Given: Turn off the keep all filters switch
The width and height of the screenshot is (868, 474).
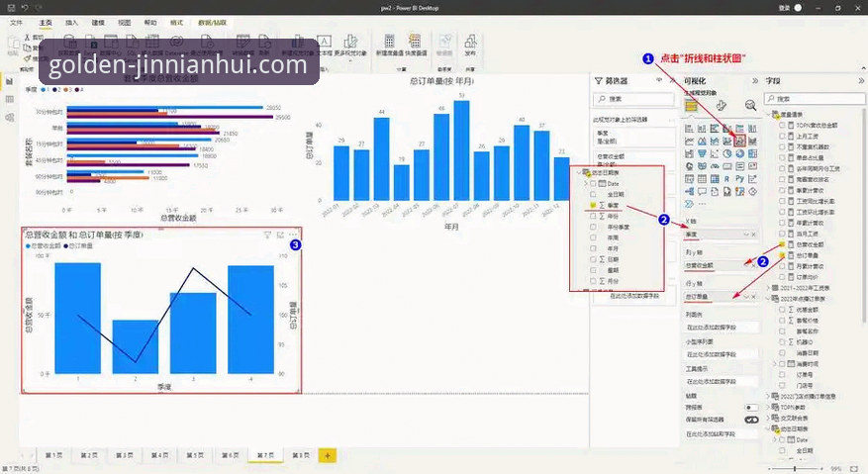Looking at the screenshot, I should (x=751, y=420).
